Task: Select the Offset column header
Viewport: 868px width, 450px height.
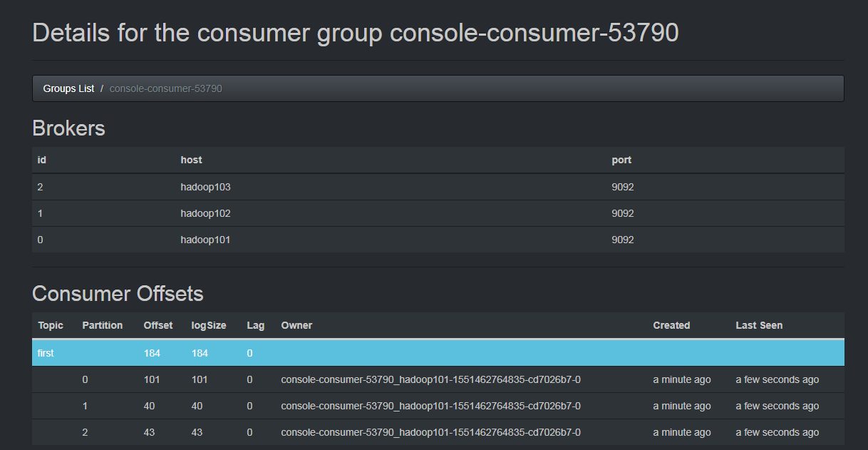Action: point(158,325)
